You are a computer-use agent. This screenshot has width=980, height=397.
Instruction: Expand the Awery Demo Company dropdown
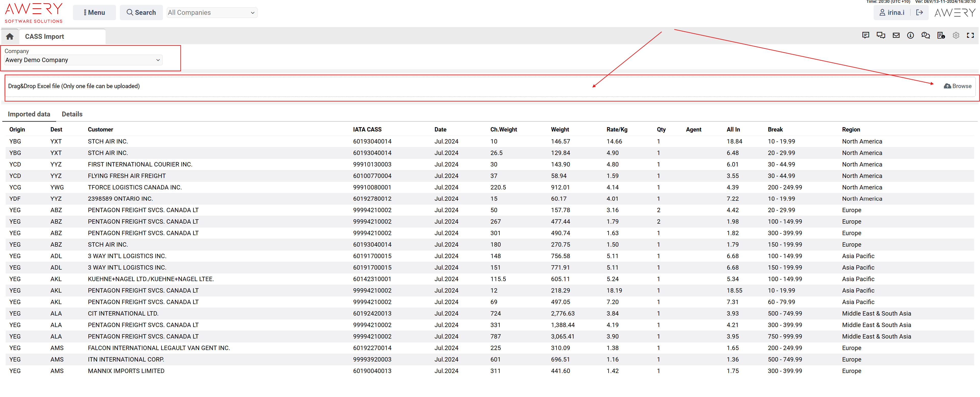click(x=83, y=60)
